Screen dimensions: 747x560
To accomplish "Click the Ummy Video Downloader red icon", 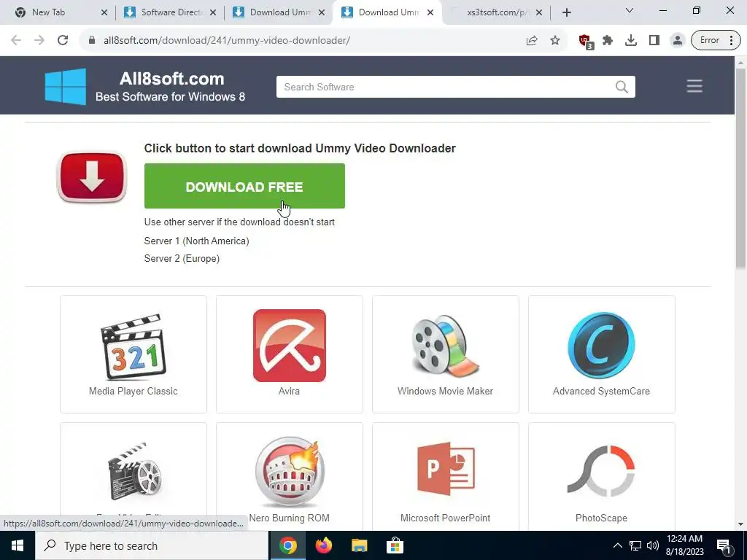I will (x=91, y=176).
